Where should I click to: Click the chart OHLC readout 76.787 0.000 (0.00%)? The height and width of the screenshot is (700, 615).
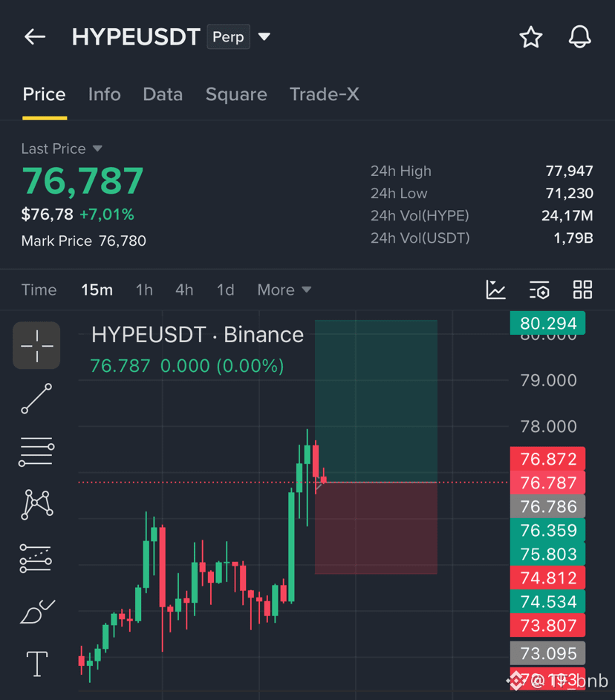(187, 366)
